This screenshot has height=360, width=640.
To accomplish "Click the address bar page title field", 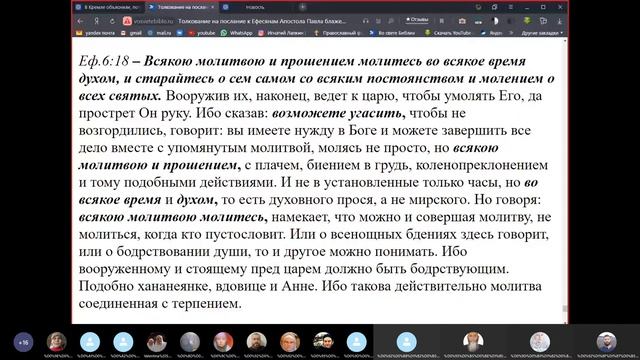I will (262, 21).
